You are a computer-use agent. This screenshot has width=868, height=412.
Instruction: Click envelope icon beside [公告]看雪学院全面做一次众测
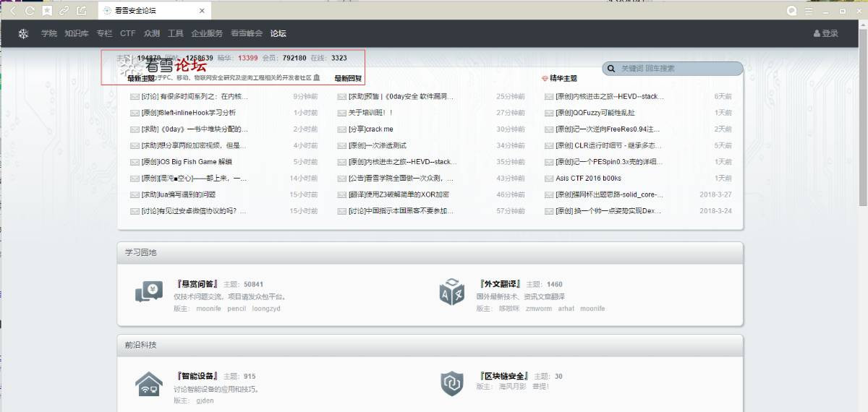(342, 179)
